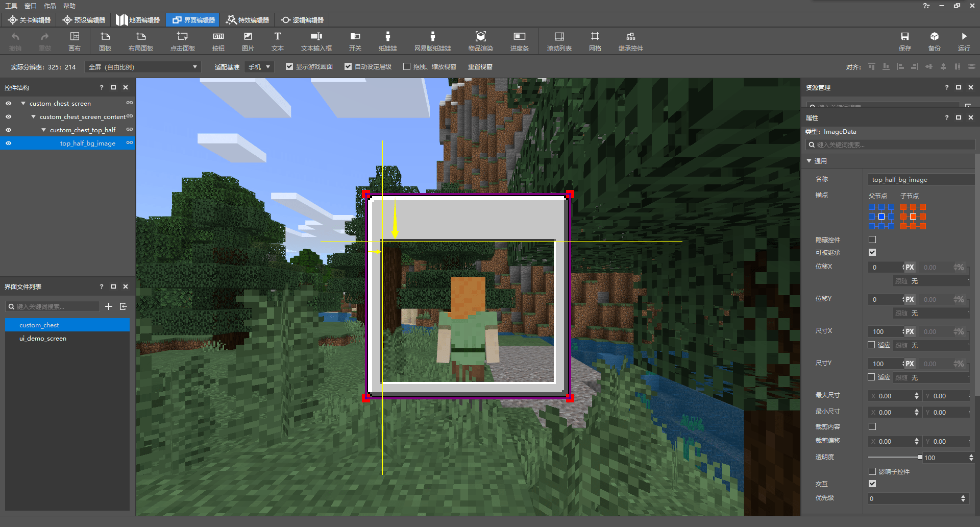The image size is (980, 527).
Task: Click the right-align icon in 对齐 row
Action: pos(915,67)
